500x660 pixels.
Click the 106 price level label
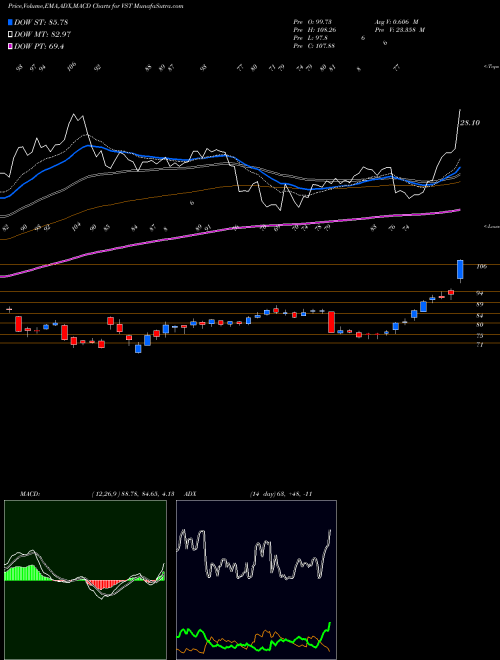(x=482, y=266)
